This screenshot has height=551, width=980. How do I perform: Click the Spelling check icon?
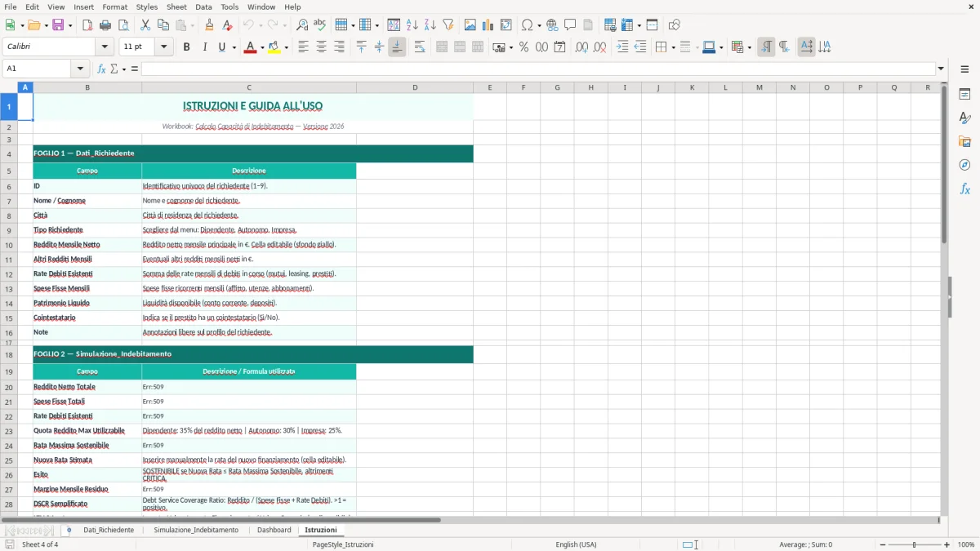[319, 25]
